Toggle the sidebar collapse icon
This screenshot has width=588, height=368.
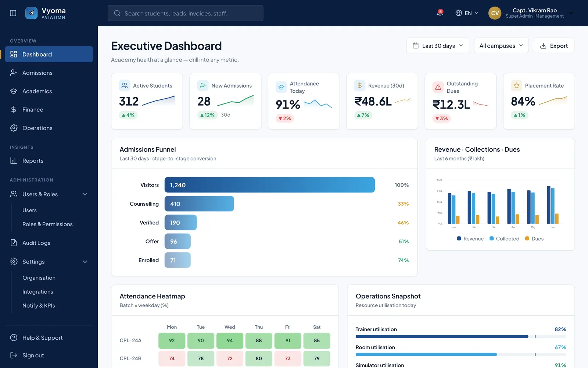pyautogui.click(x=13, y=13)
